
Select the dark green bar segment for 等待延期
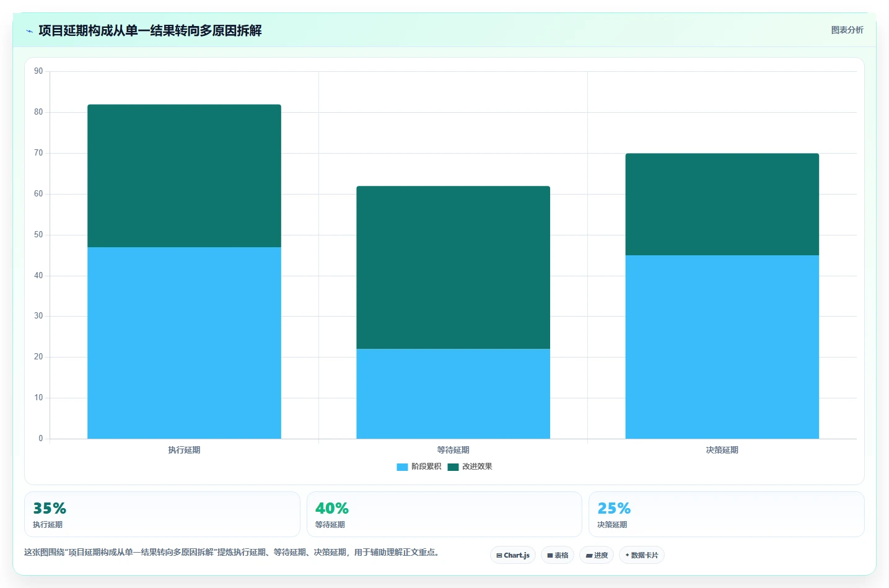[x=453, y=267]
